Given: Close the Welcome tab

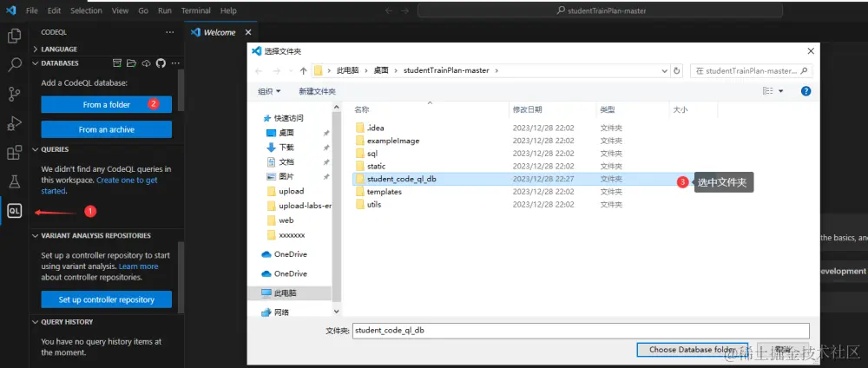Looking at the screenshot, I should (x=247, y=32).
